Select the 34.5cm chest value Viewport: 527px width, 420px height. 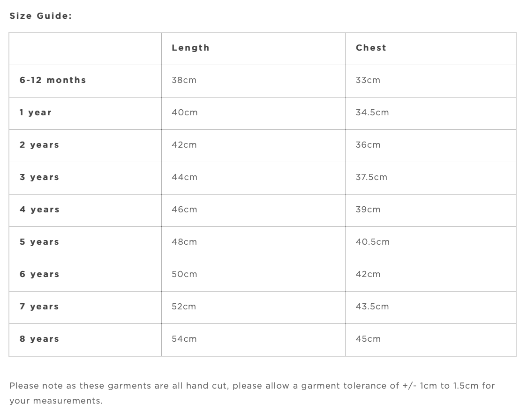coord(372,112)
